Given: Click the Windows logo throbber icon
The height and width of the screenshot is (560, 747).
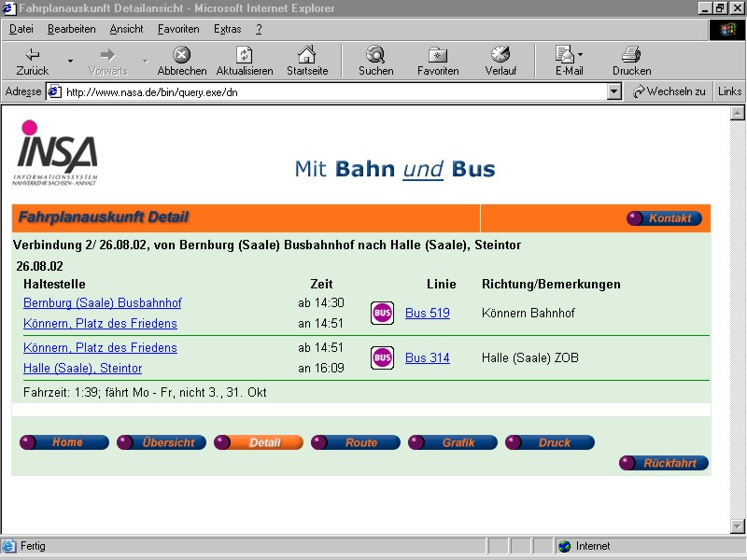Looking at the screenshot, I should [727, 30].
